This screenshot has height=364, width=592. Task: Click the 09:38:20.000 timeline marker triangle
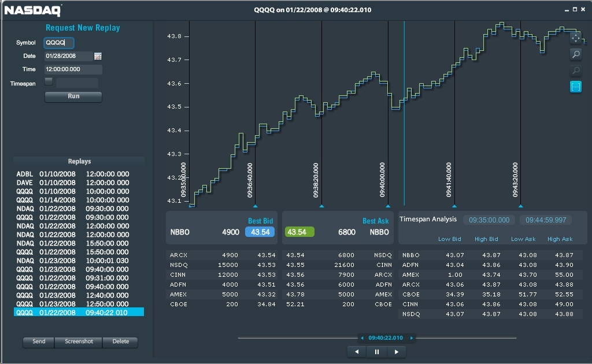(x=321, y=206)
